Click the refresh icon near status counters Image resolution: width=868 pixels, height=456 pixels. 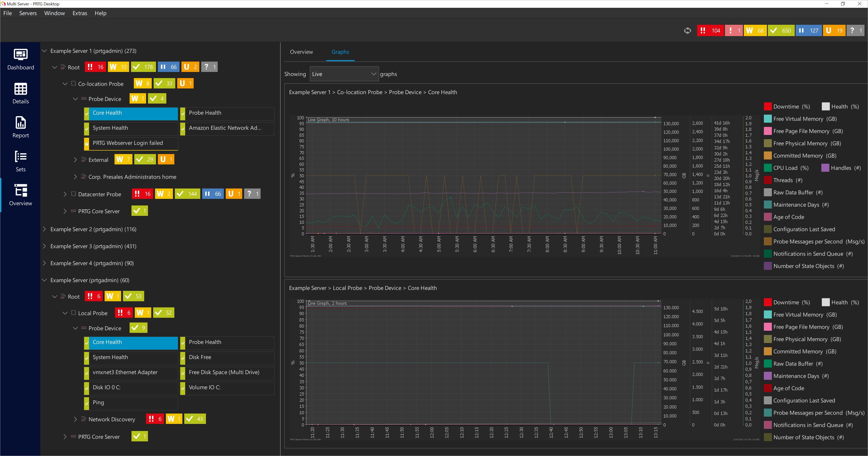click(688, 30)
